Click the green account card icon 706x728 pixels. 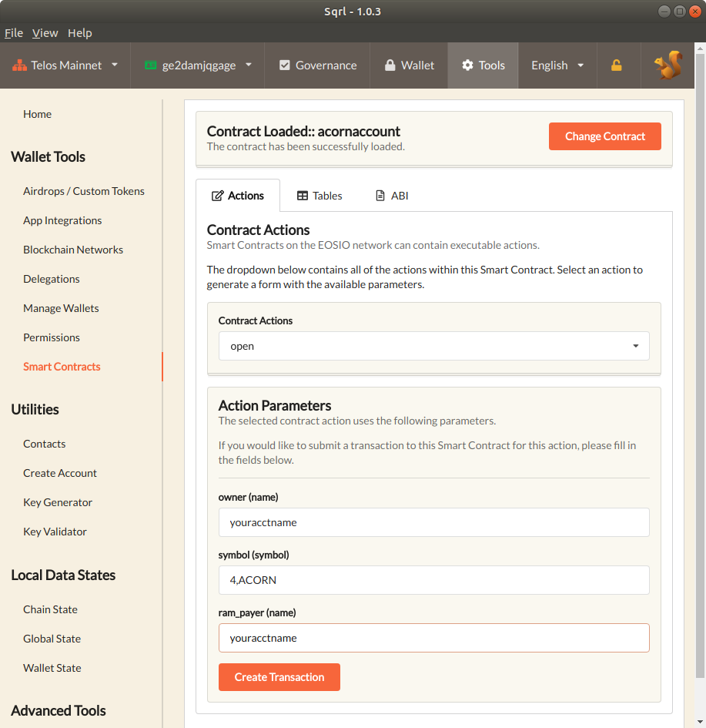click(x=150, y=65)
